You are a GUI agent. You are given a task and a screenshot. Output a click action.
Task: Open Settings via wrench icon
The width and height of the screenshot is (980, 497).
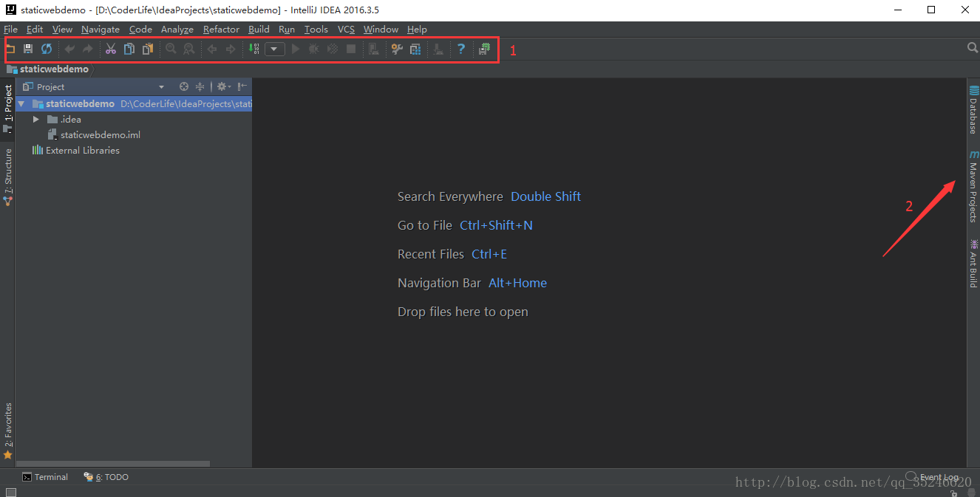pyautogui.click(x=397, y=49)
